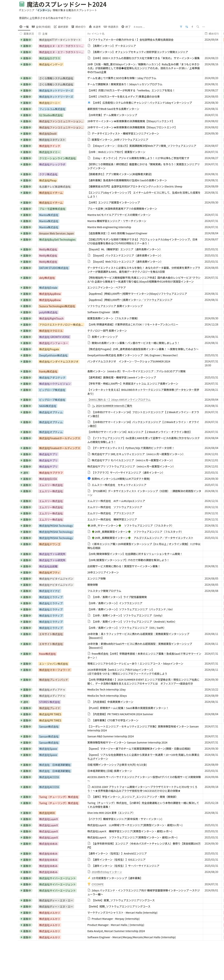This screenshot has width=224, height=980.
Task: Click 募集中 status in 株式会社MIXI row
Action: [x=26, y=813]
